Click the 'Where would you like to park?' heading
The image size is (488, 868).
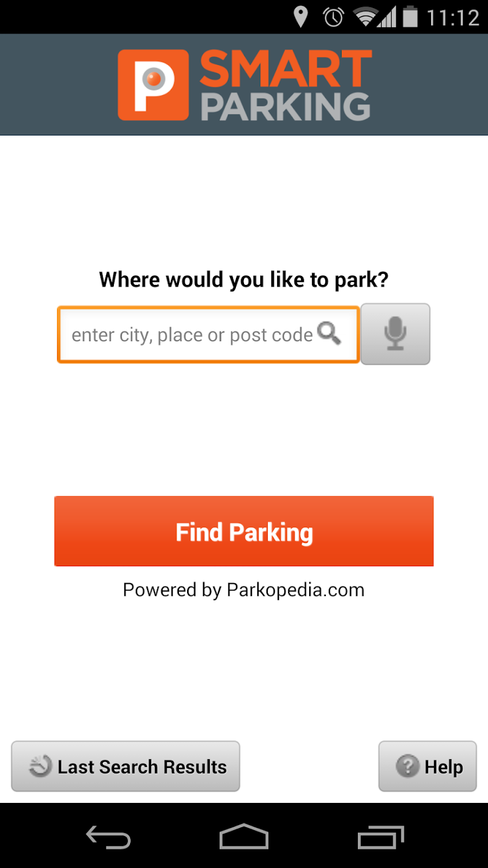tap(244, 280)
